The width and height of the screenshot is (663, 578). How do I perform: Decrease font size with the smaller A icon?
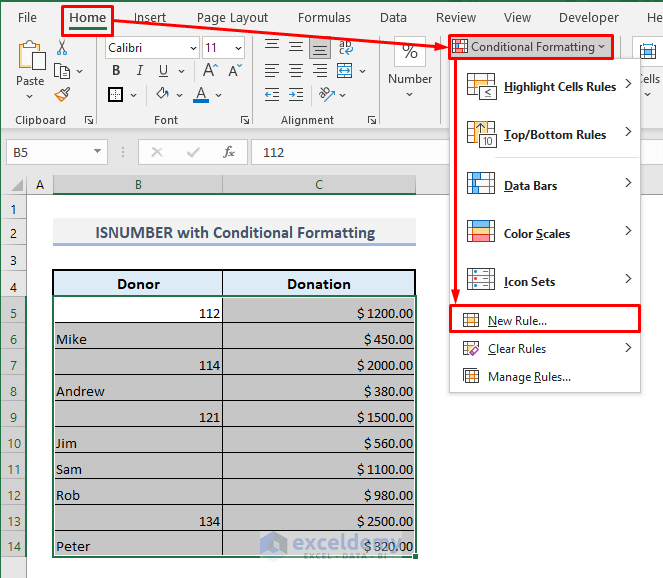coord(235,70)
